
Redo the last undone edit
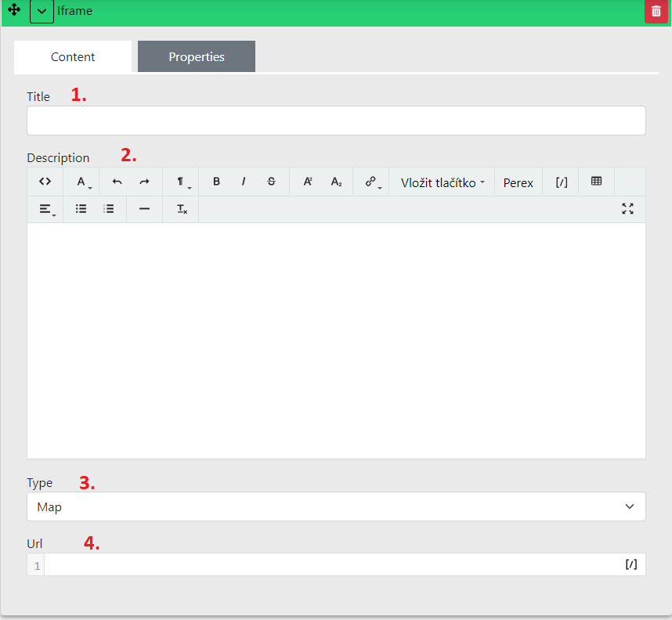[x=144, y=182]
